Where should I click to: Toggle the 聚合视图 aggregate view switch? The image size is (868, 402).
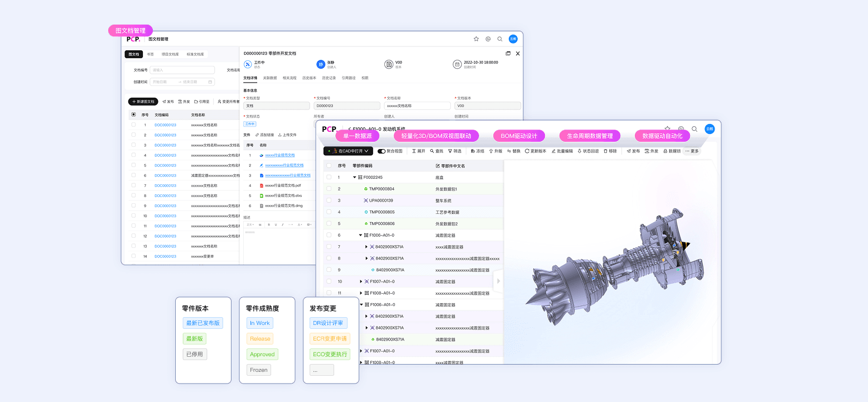(382, 151)
